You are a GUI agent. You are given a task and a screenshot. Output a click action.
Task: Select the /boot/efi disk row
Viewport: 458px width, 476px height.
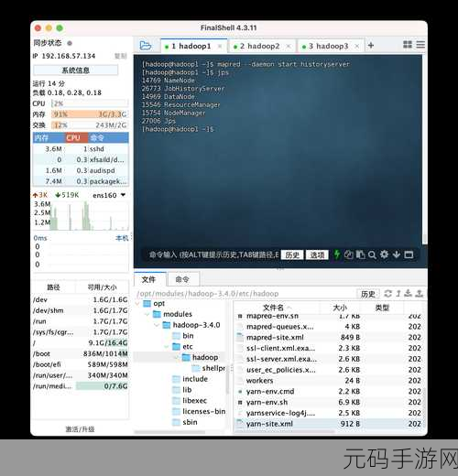coord(80,364)
